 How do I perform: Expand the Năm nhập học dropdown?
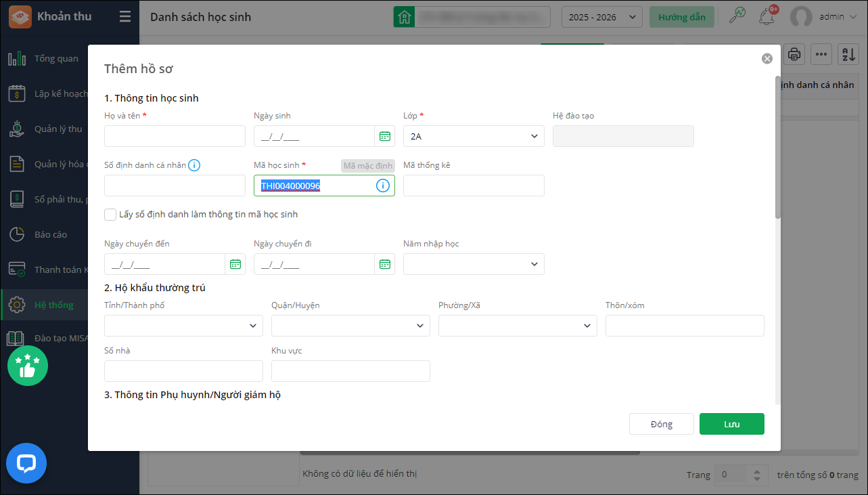[x=474, y=264]
